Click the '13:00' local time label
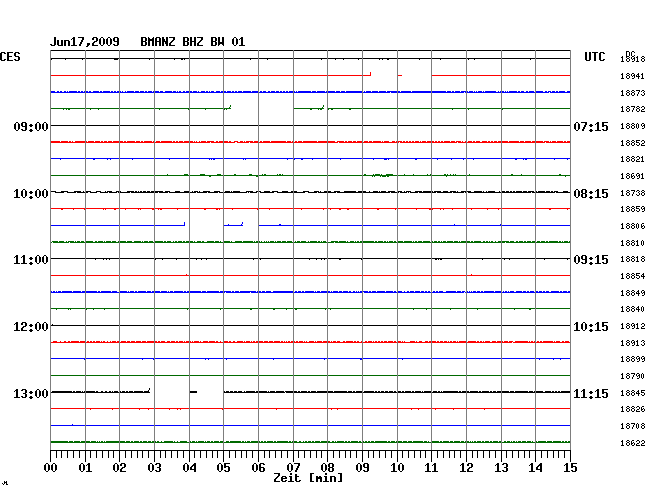The image size is (650, 494). tap(31, 393)
